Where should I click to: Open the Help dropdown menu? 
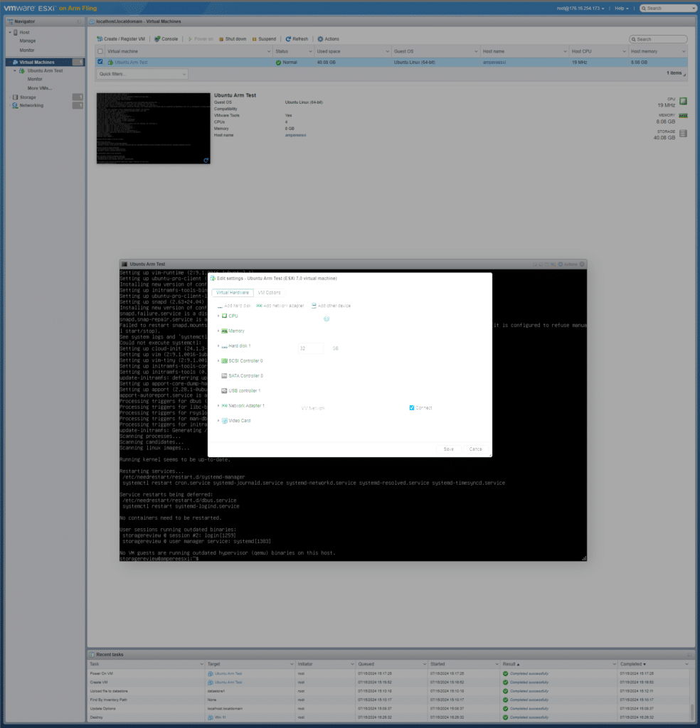[x=622, y=9]
